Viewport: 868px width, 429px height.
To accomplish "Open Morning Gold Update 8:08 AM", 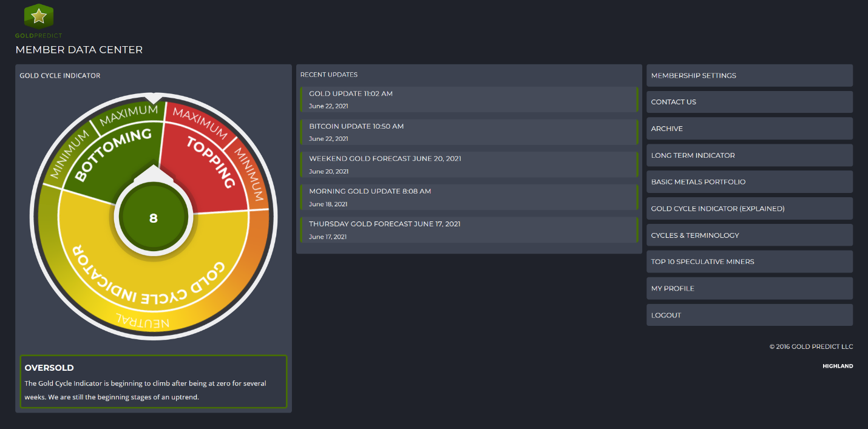I will point(370,192).
